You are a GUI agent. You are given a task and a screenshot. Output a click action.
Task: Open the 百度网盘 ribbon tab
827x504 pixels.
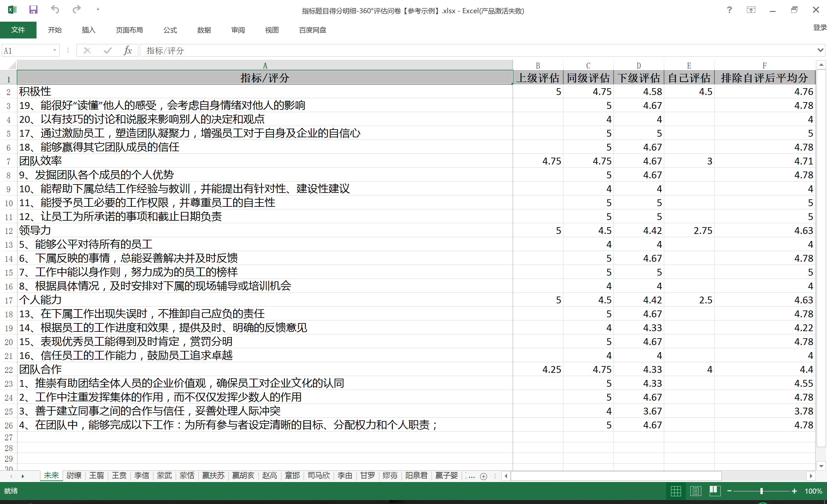312,30
